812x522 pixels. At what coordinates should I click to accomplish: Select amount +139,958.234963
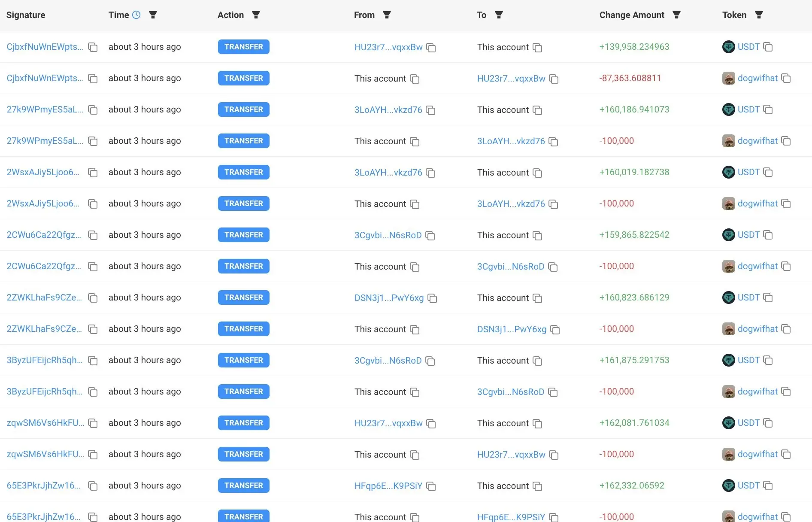click(634, 47)
